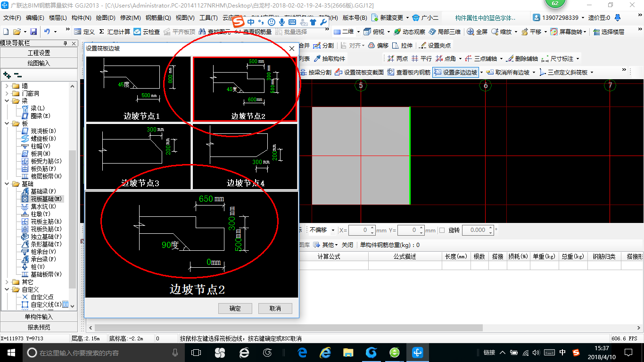
Task: Click 设置夹点 (Set Grip Points) tool
Action: tap(435, 45)
